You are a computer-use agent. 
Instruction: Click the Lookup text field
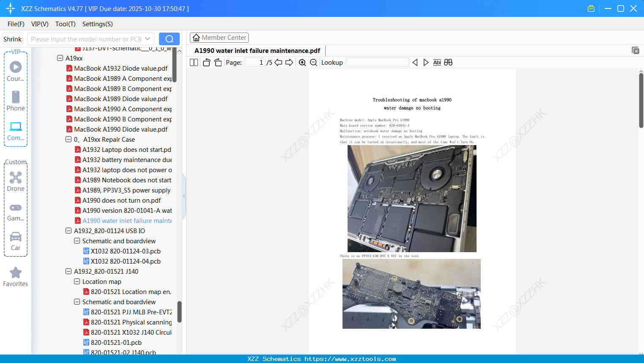coord(377,63)
